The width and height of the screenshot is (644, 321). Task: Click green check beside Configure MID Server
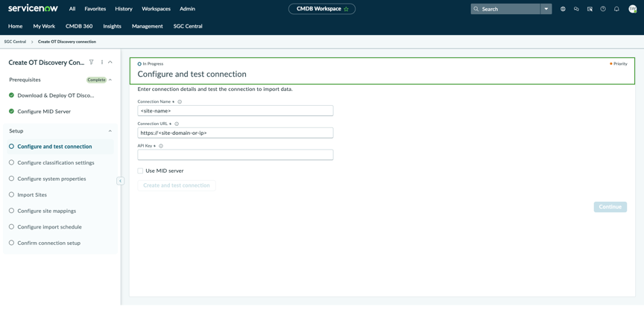11,111
